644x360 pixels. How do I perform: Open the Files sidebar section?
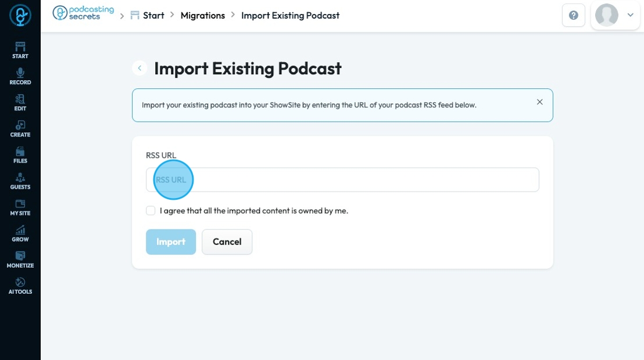point(20,155)
